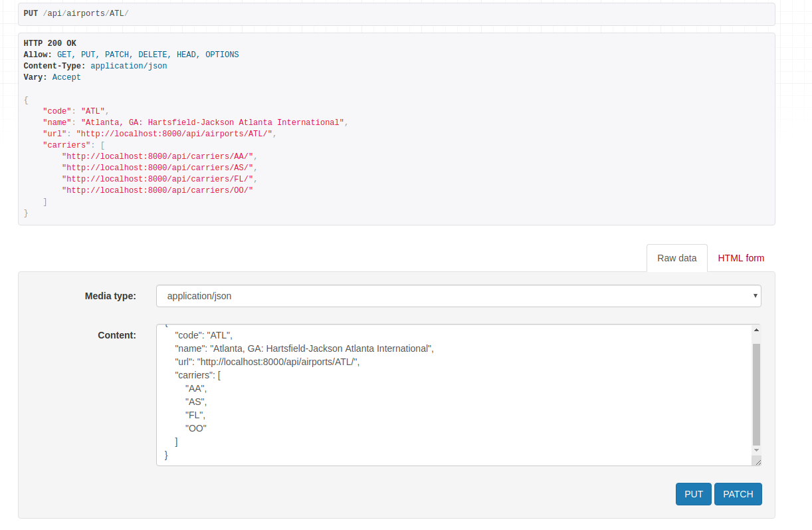This screenshot has width=812, height=530.
Task: Click the textarea resize handle corner
Action: pos(757,461)
